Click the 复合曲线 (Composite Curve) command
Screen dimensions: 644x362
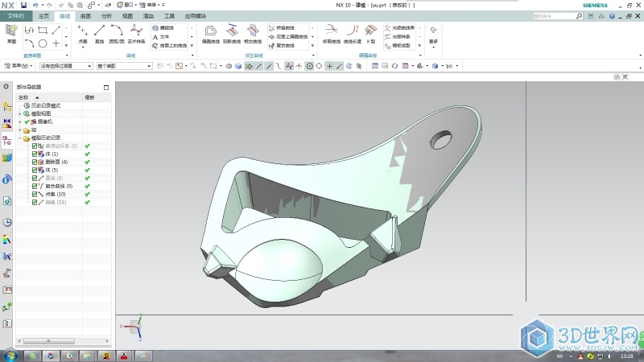(x=282, y=46)
